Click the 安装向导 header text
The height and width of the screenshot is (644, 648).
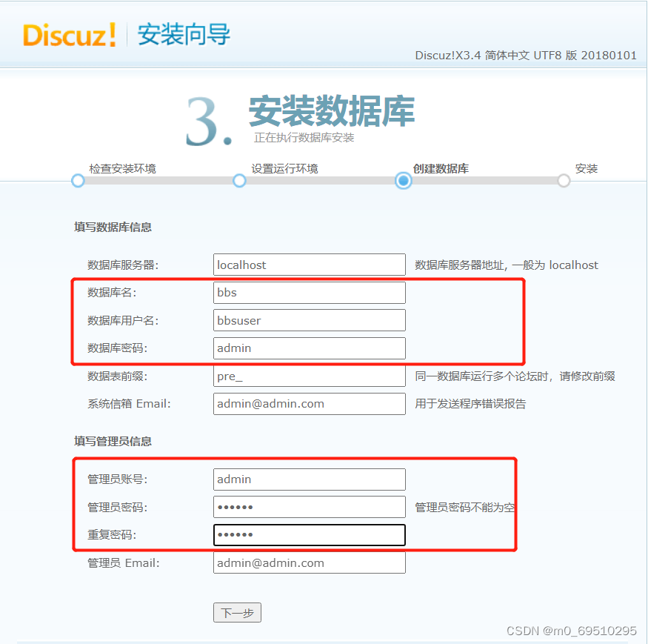pos(182,36)
